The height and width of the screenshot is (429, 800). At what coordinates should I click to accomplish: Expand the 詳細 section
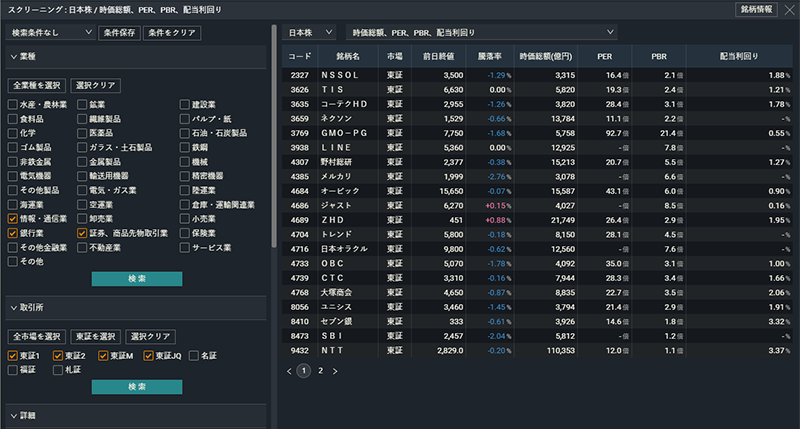click(136, 416)
